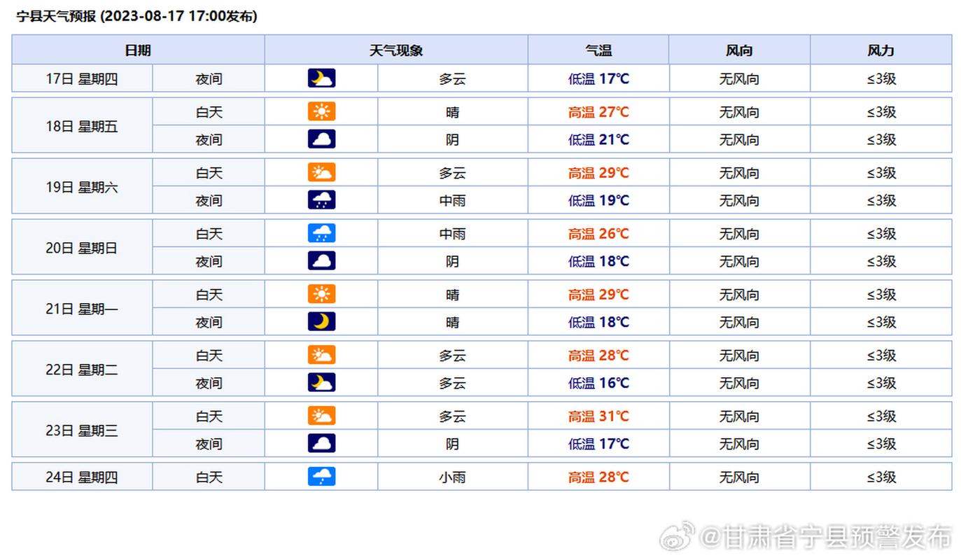Click the 高温 31℃ temperature cell
Viewport: 961px width, 560px height.
coord(598,416)
